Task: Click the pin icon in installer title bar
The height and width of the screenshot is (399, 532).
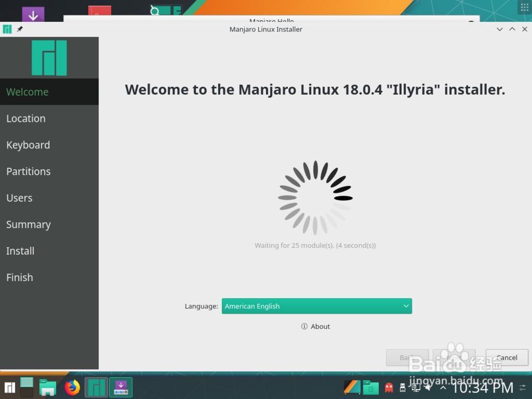Action: (x=20, y=29)
